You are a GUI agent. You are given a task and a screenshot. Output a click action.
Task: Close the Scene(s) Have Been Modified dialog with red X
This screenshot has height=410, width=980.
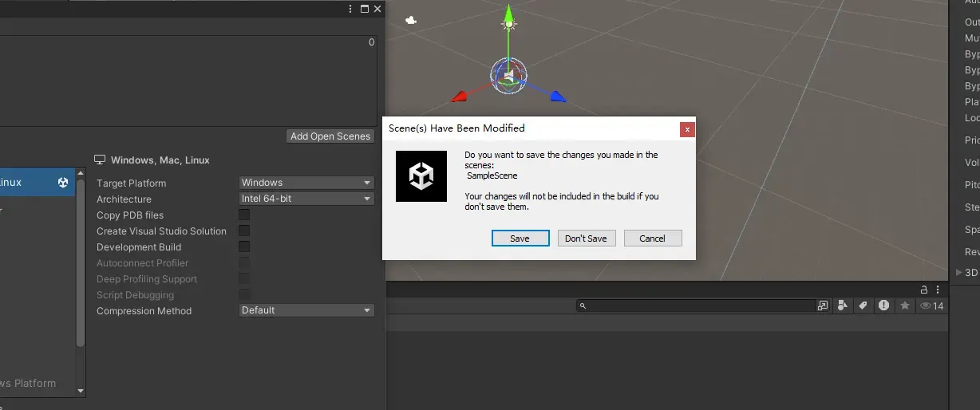pyautogui.click(x=687, y=129)
